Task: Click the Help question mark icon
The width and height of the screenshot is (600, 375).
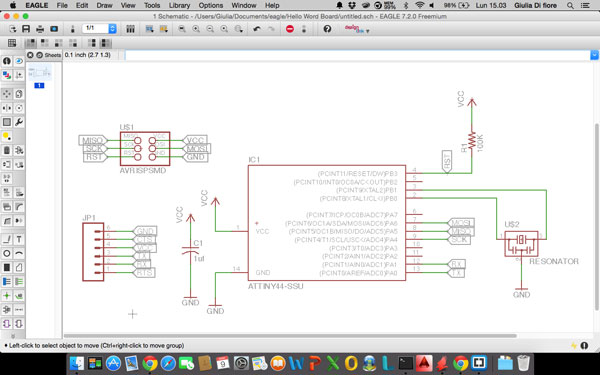Action: [x=327, y=29]
